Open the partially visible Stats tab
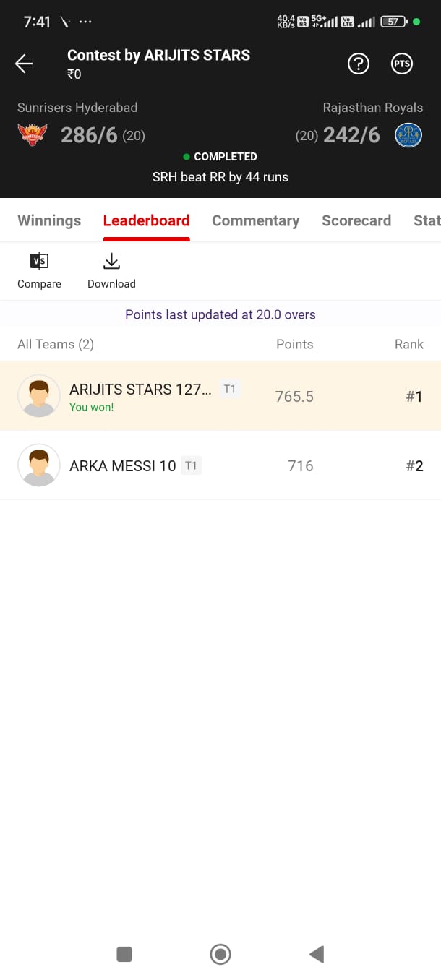 [x=427, y=220]
